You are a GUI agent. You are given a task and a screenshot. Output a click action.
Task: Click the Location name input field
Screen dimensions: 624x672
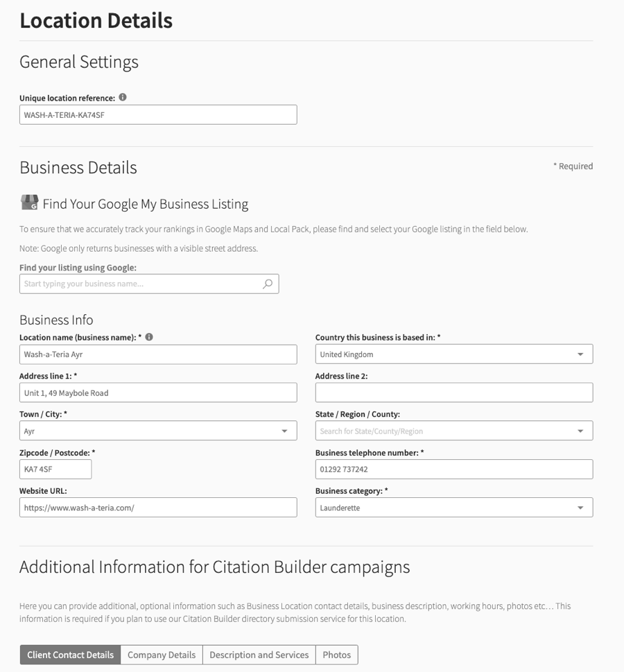(x=158, y=354)
